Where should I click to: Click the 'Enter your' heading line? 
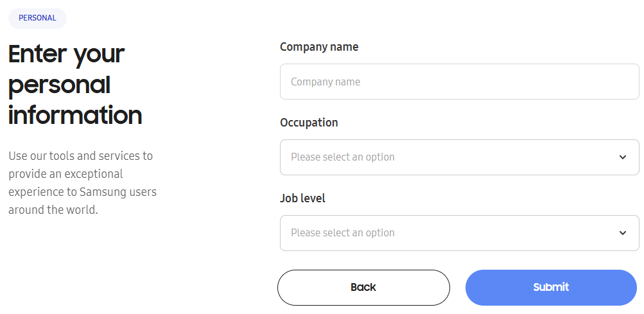(x=66, y=54)
